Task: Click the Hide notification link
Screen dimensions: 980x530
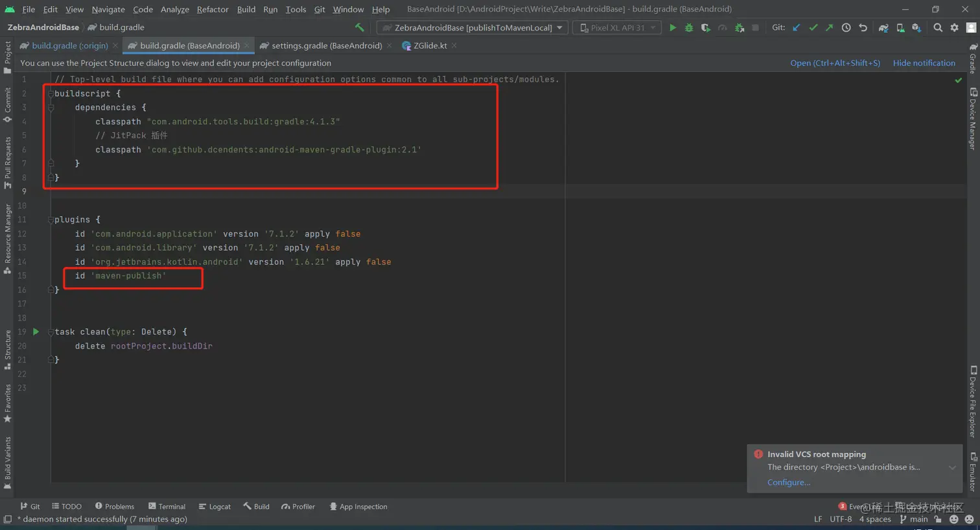Action: pos(924,63)
